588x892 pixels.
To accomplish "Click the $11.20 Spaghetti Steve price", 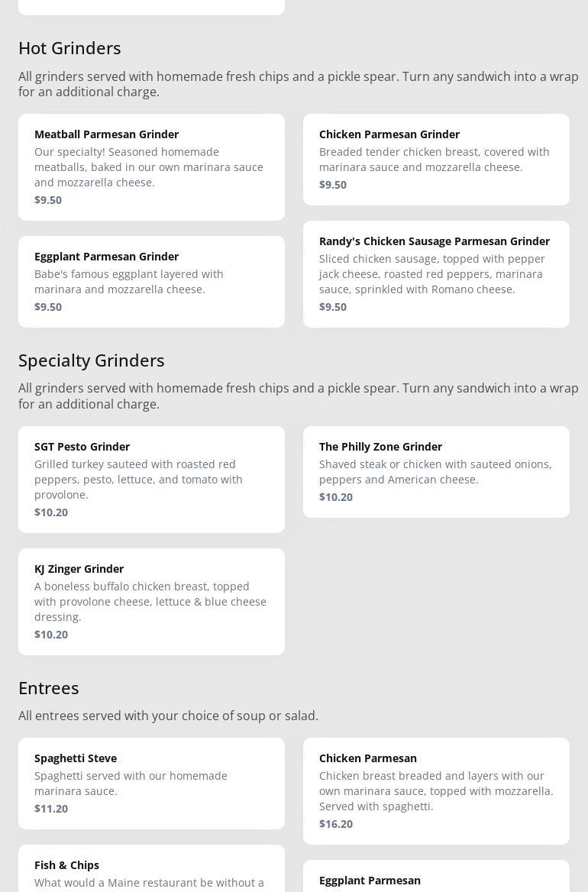I will [x=51, y=809].
